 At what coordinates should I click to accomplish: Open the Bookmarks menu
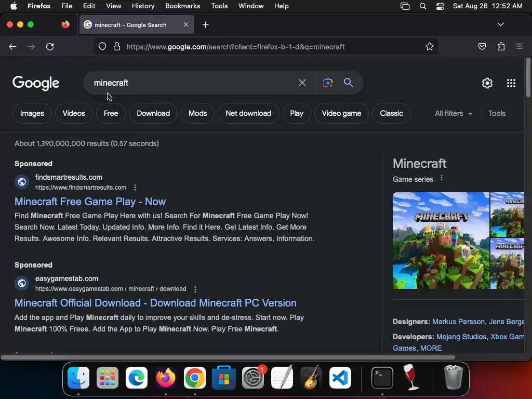coord(182,6)
